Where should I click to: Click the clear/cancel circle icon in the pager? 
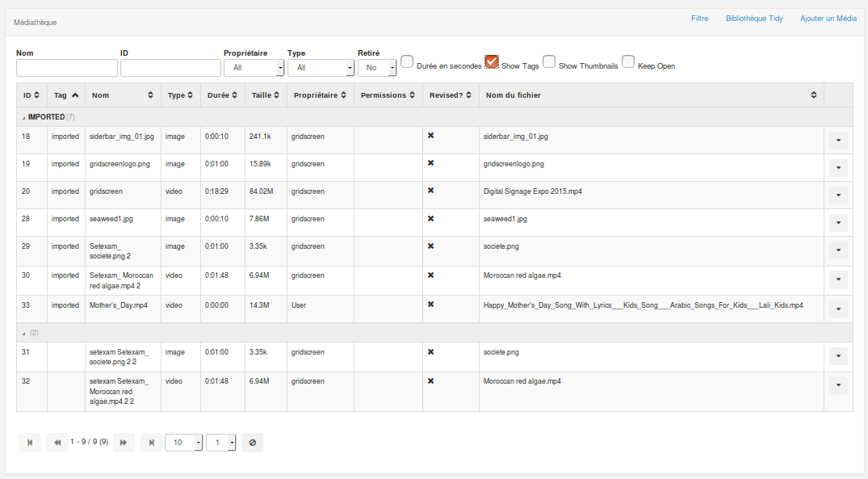(253, 443)
